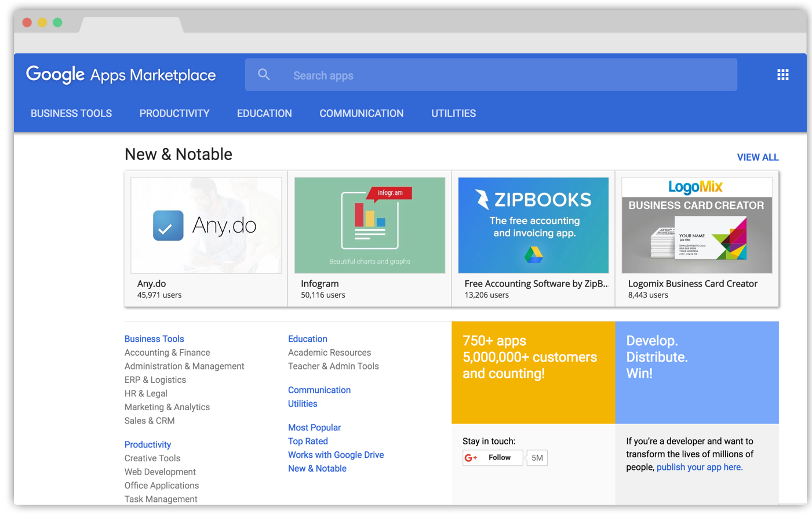This screenshot has width=812, height=514.
Task: Click the yellow 750+ apps banner
Action: pyautogui.click(x=533, y=372)
